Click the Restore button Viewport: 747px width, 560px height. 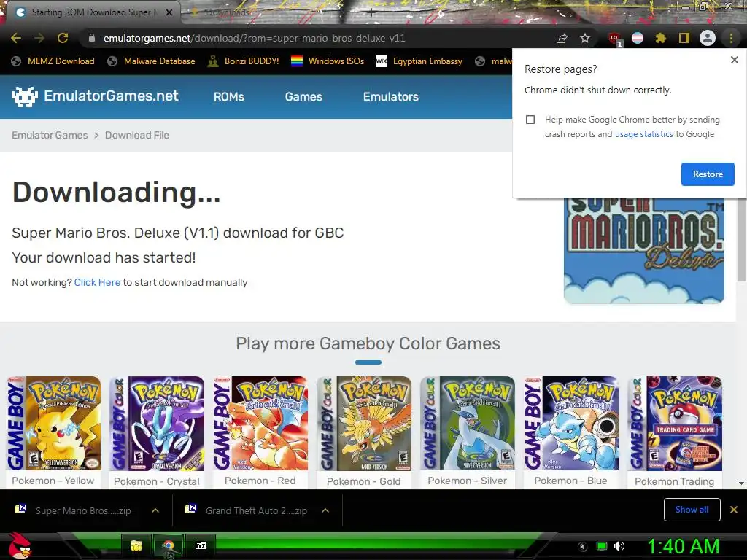pyautogui.click(x=708, y=174)
